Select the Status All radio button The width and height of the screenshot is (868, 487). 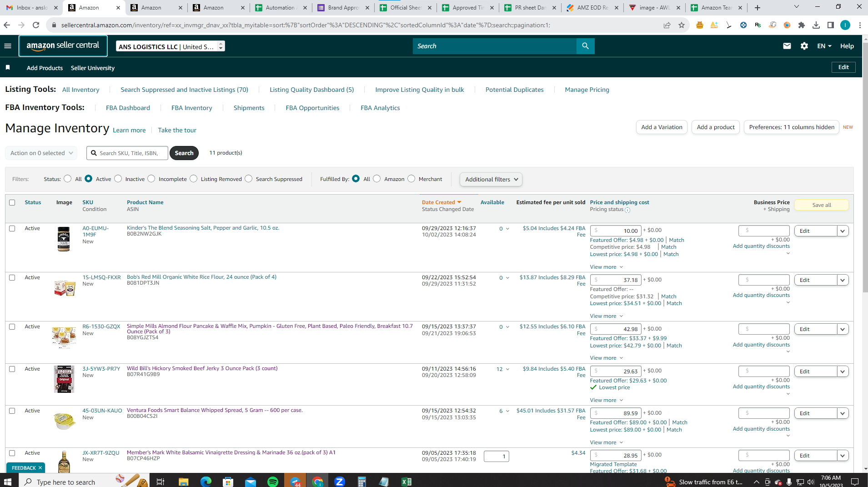(68, 179)
